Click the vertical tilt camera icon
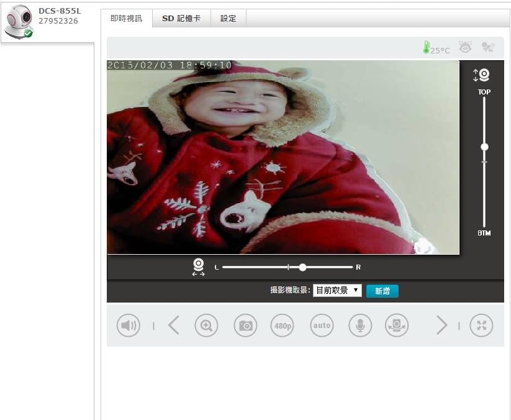This screenshot has height=420, width=511. tap(482, 75)
